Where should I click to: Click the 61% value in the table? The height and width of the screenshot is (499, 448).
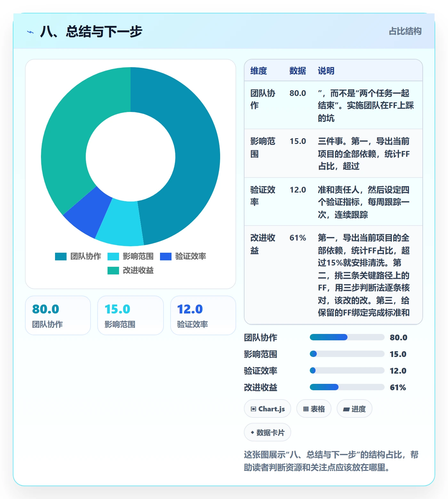[x=298, y=238]
